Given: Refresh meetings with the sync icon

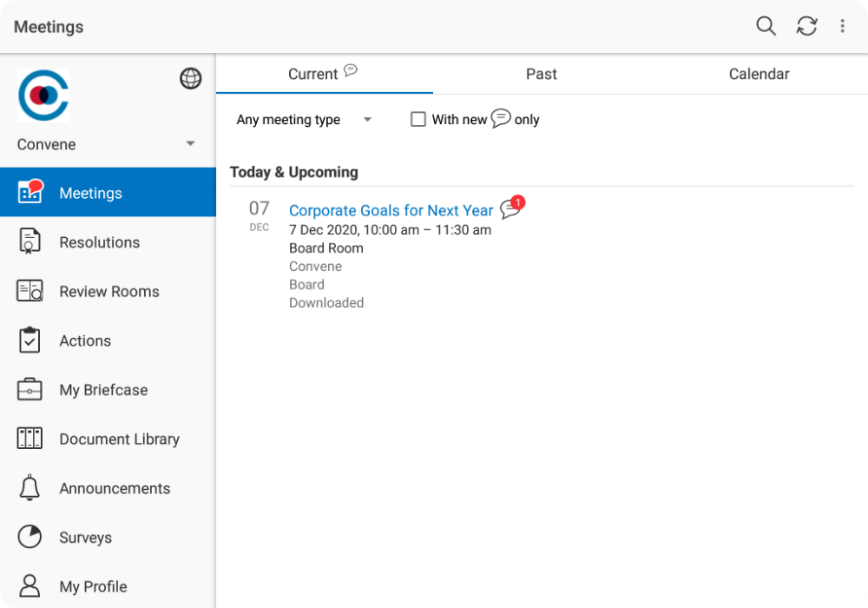Looking at the screenshot, I should (806, 26).
